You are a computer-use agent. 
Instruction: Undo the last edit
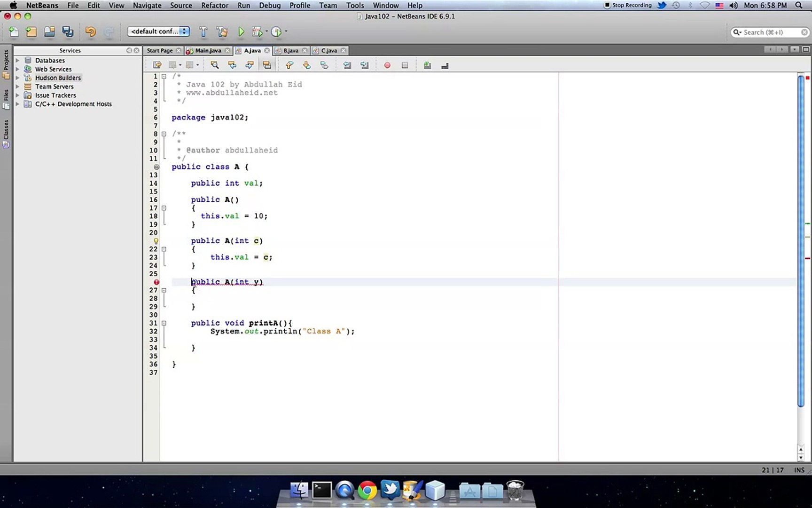point(90,32)
